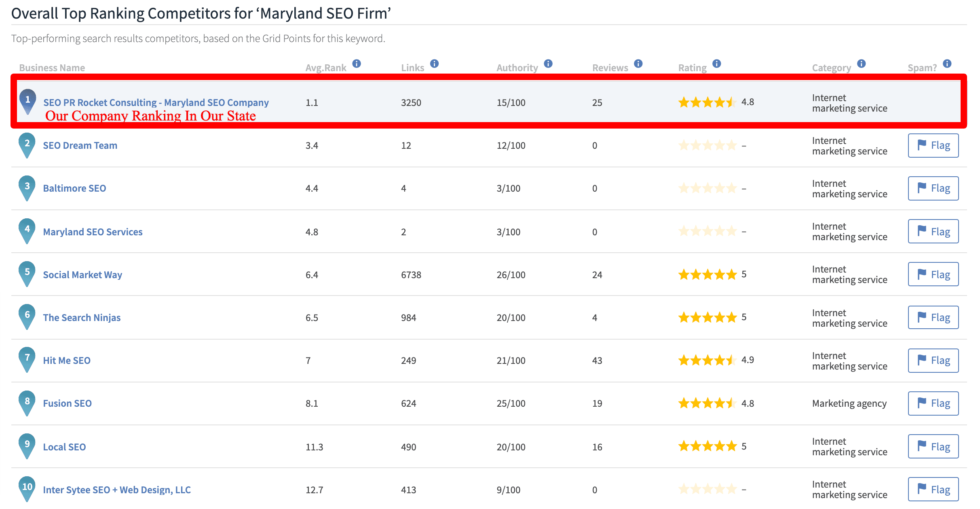Click the Reviews column header

(610, 68)
